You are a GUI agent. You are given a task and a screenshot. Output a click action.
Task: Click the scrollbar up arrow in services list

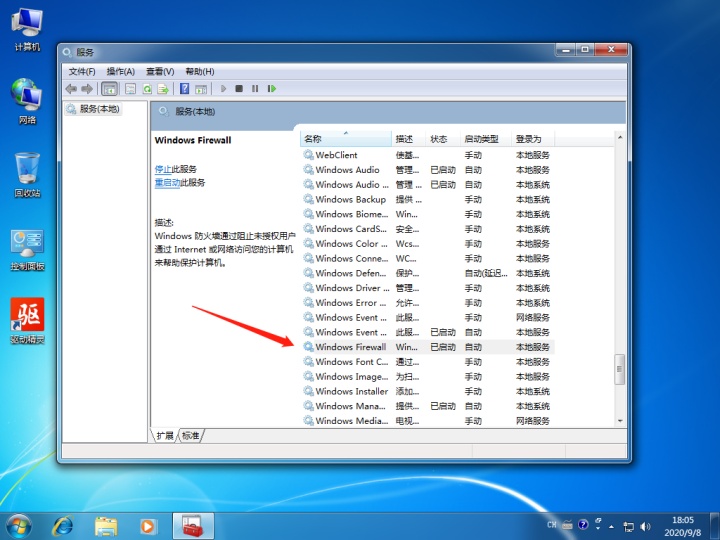click(x=620, y=137)
